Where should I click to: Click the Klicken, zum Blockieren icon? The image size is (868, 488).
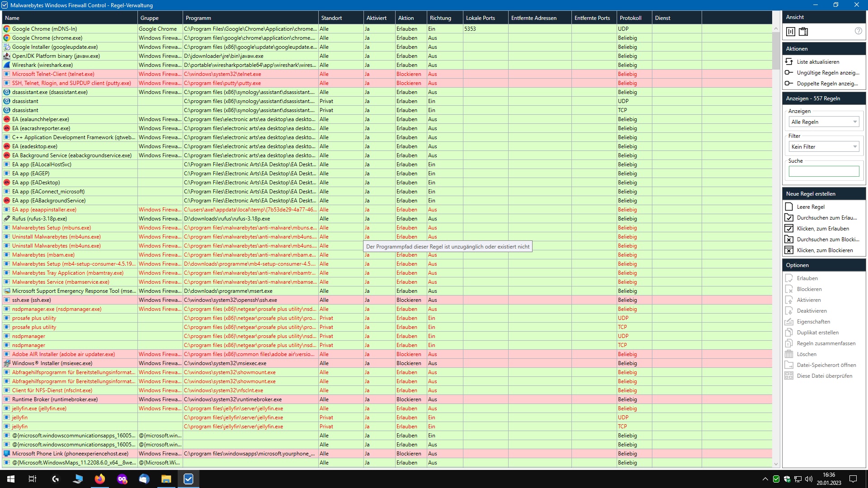coord(789,250)
